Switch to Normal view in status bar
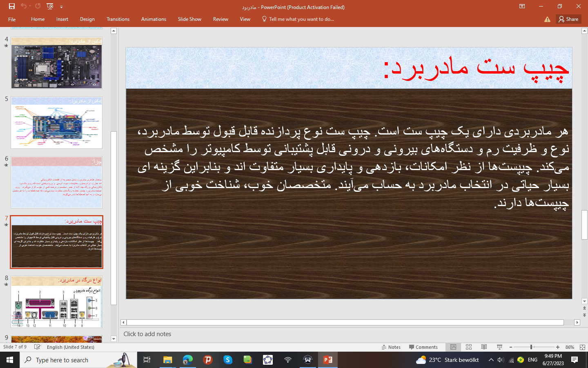The width and height of the screenshot is (588, 368). pyautogui.click(x=453, y=347)
